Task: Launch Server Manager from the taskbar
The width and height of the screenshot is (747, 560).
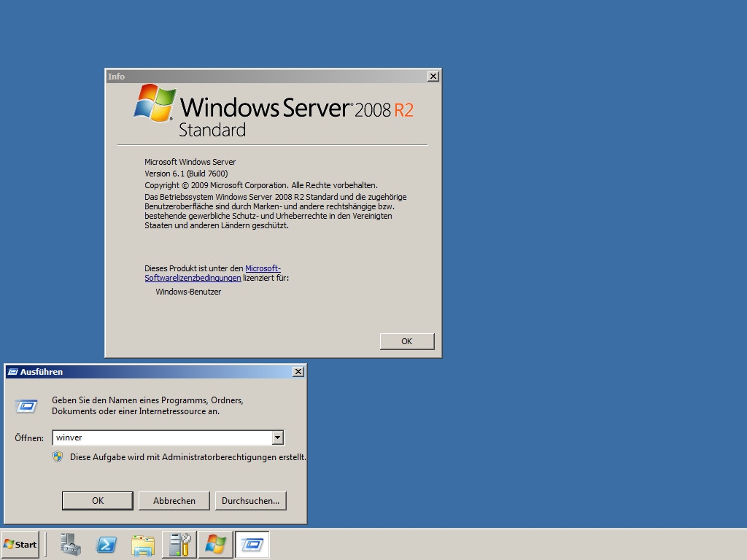Action: click(71, 545)
